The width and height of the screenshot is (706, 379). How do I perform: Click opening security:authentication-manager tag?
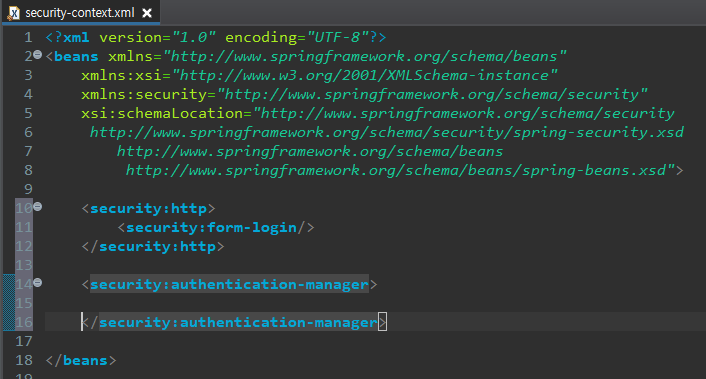(x=229, y=284)
